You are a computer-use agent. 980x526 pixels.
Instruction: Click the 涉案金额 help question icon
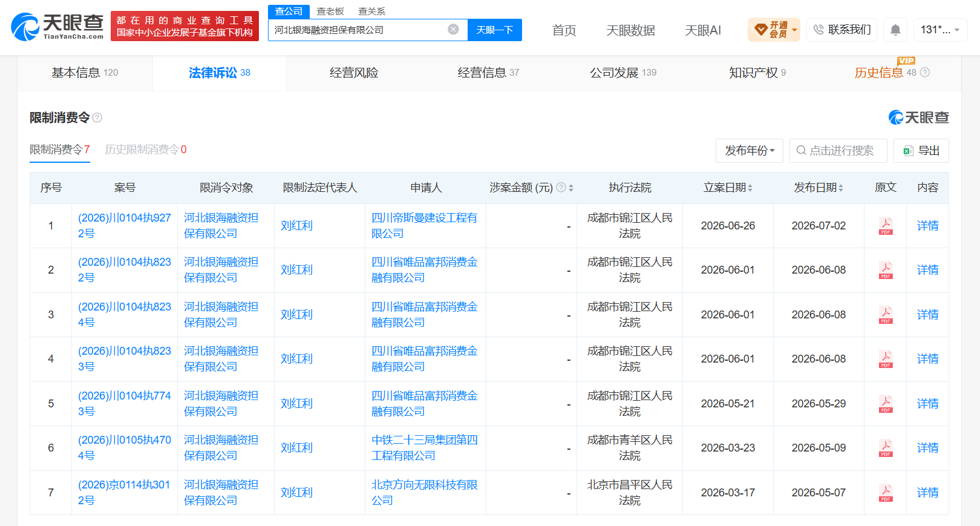tap(561, 188)
